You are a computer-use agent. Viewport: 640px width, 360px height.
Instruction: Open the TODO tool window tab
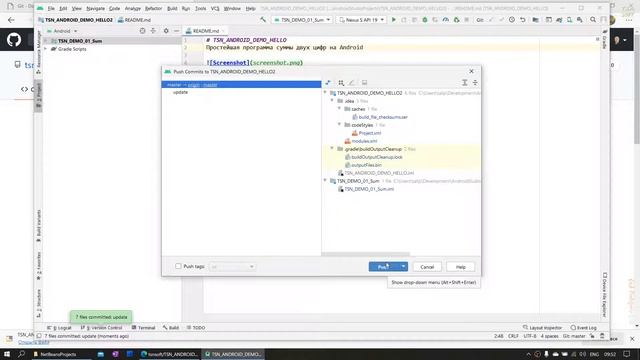[196, 328]
